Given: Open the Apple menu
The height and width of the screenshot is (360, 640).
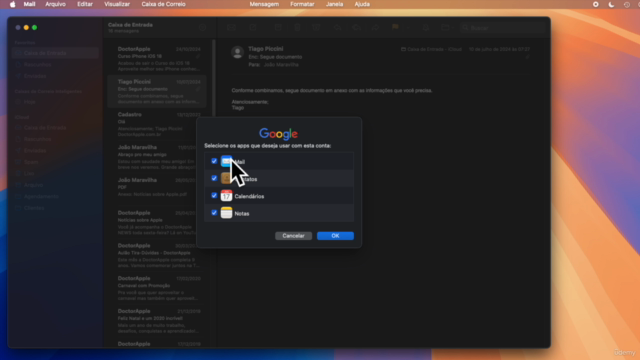Looking at the screenshot, I should pos(13,4).
